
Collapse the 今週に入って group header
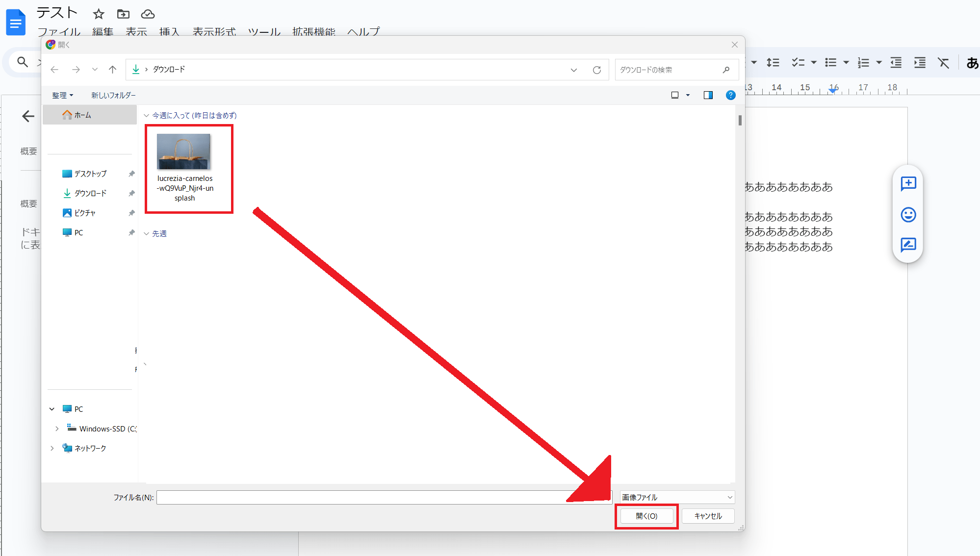(146, 116)
